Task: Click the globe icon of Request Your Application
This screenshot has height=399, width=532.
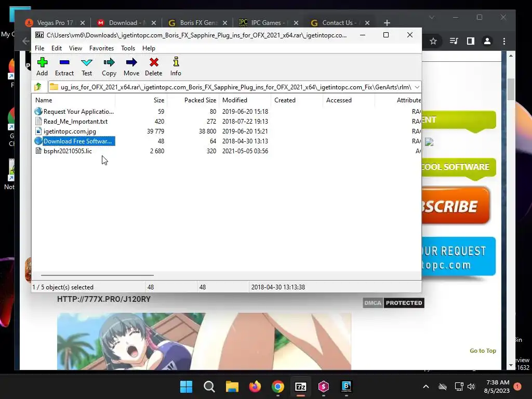Action: click(38, 111)
